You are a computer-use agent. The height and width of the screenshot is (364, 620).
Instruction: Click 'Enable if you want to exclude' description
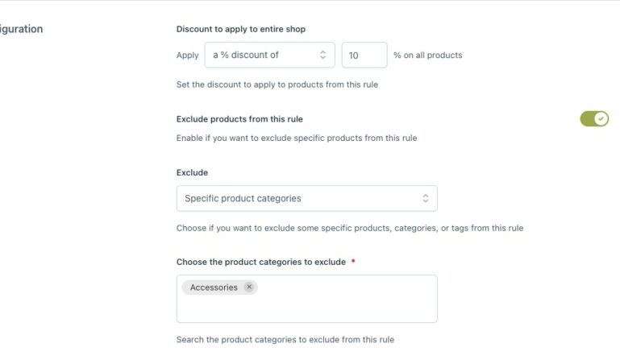(x=296, y=138)
